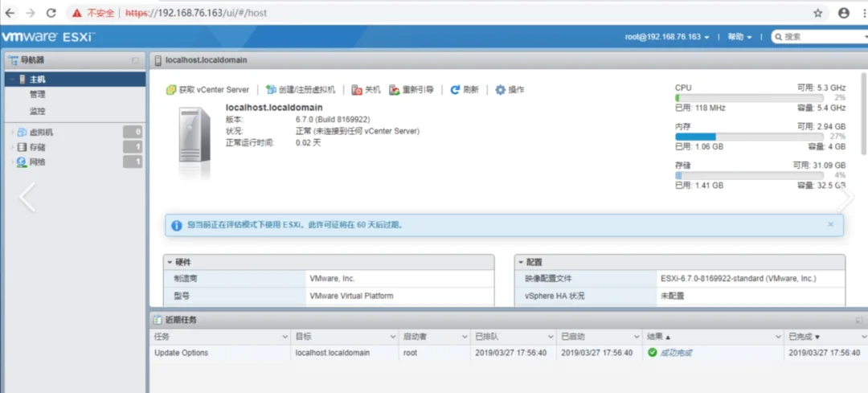Open the Queued (已排队) column dropdown

pyautogui.click(x=551, y=337)
